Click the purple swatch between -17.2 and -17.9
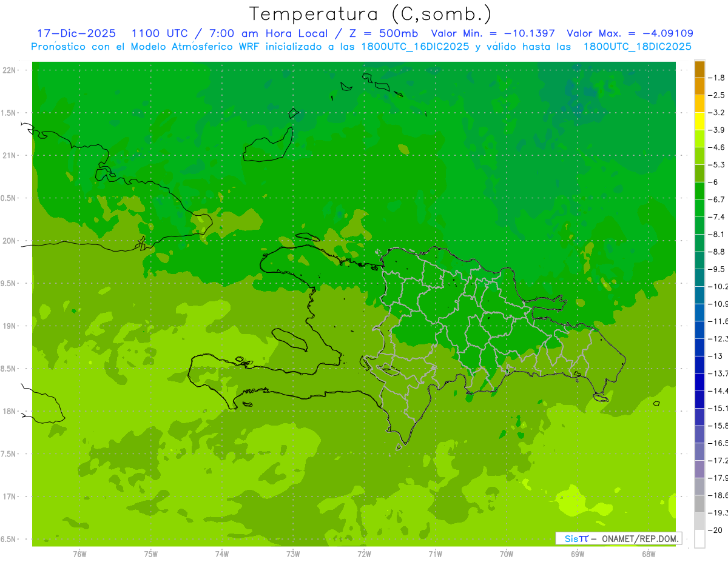 (699, 469)
